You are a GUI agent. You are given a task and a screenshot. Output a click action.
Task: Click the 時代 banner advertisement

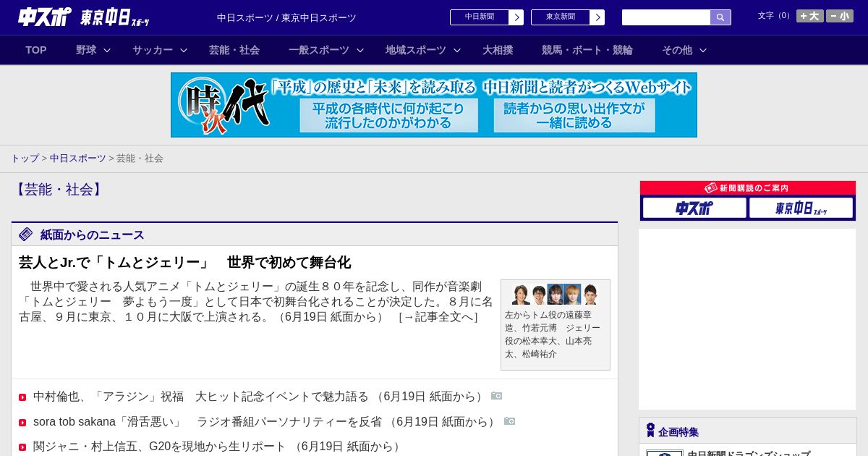tap(434, 105)
